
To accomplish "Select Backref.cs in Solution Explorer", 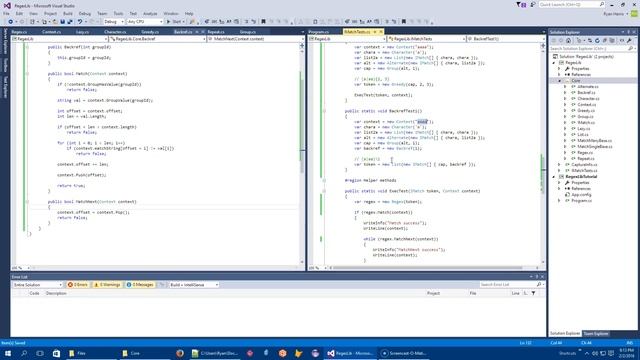I will tap(586, 93).
